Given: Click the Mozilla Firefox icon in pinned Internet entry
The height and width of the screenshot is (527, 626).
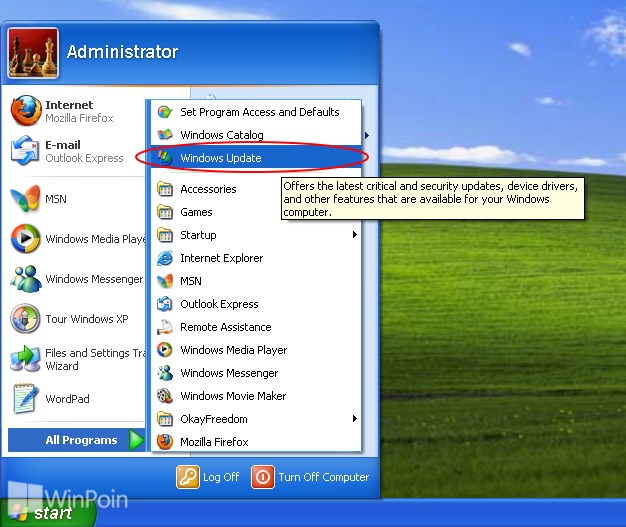Looking at the screenshot, I should pos(26,111).
